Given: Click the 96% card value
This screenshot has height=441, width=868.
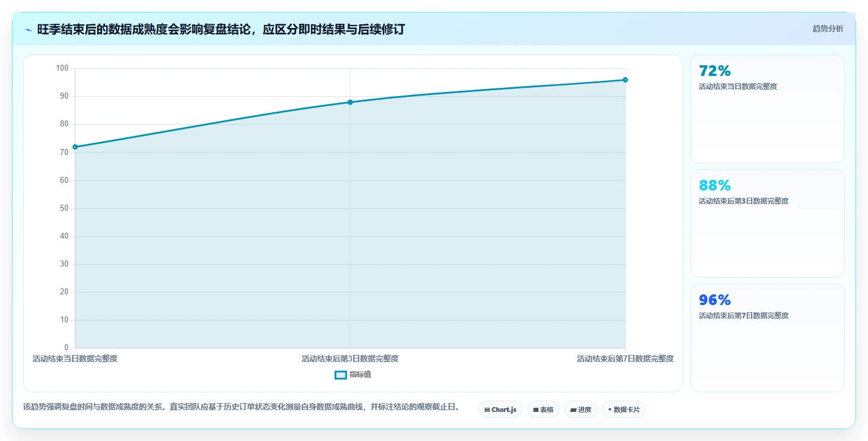Looking at the screenshot, I should point(715,300).
